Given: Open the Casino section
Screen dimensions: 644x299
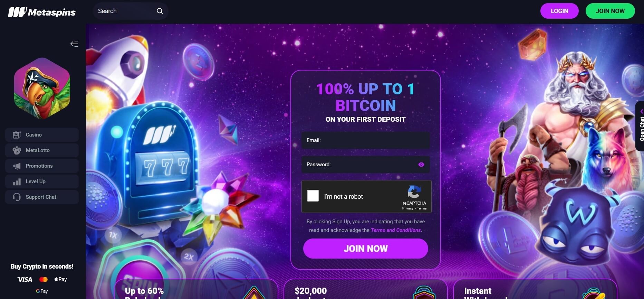Looking at the screenshot, I should 42,135.
